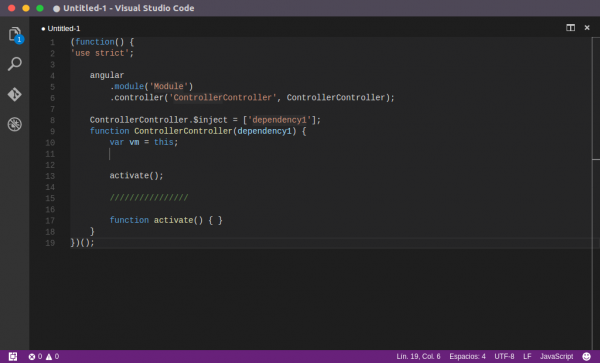The width and height of the screenshot is (600, 363).
Task: Select the Untitled-1 editor tab
Action: pos(61,28)
